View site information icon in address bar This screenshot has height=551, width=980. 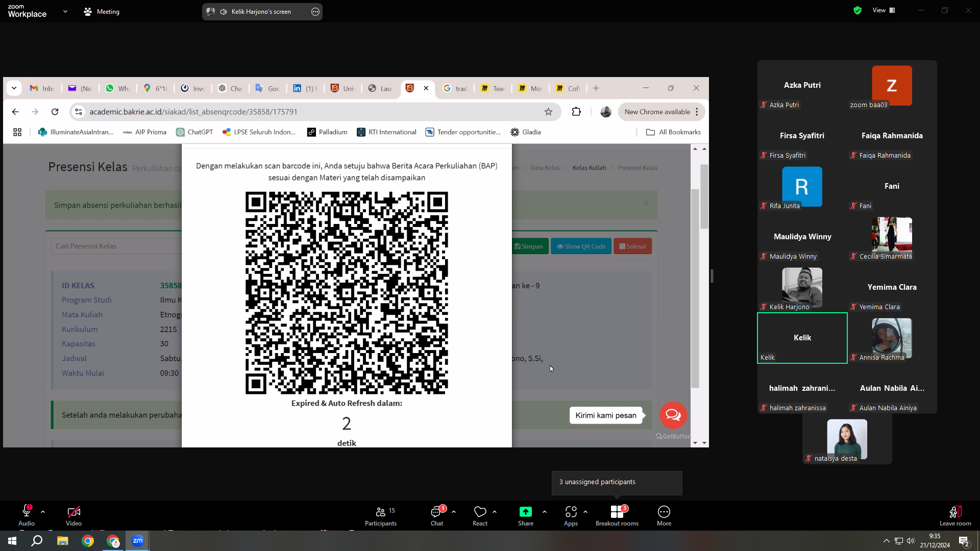[79, 112]
